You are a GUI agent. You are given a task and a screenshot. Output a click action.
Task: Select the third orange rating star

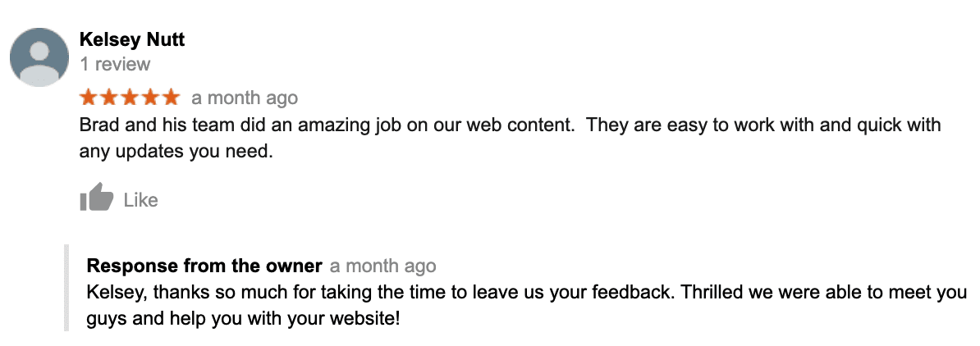pos(130,98)
